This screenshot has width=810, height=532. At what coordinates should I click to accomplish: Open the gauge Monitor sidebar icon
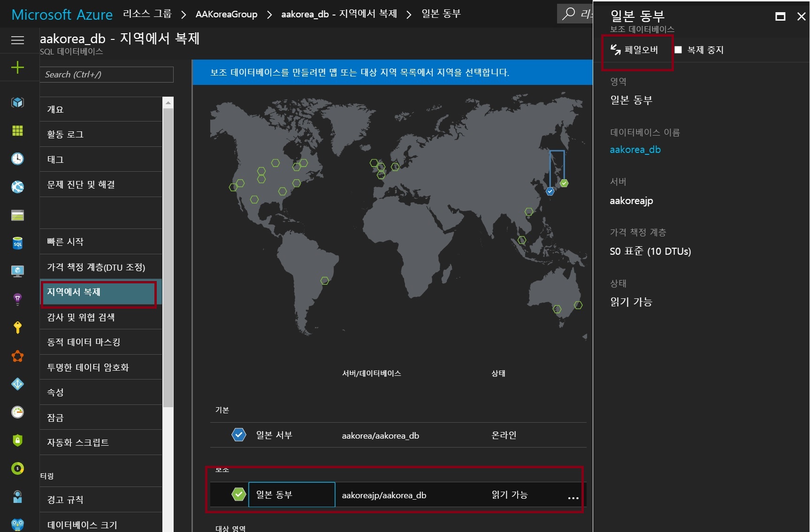tap(17, 412)
